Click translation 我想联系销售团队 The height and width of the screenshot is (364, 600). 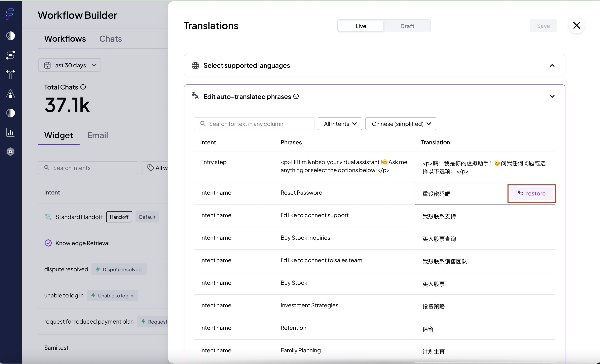tap(445, 261)
